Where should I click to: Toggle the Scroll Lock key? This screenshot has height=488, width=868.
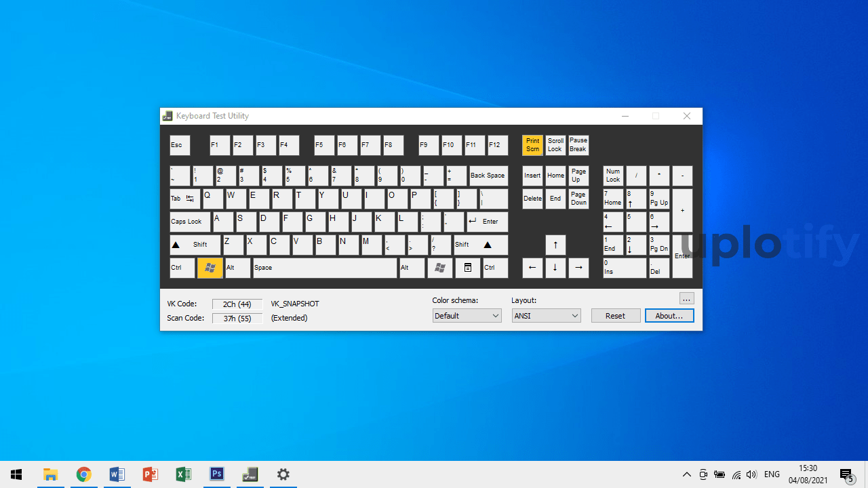(x=555, y=145)
